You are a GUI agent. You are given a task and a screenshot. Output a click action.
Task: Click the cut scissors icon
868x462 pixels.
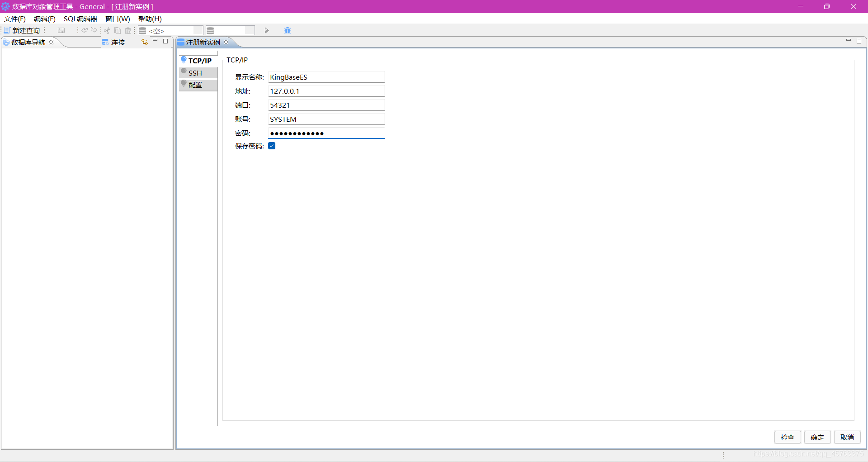(x=107, y=30)
